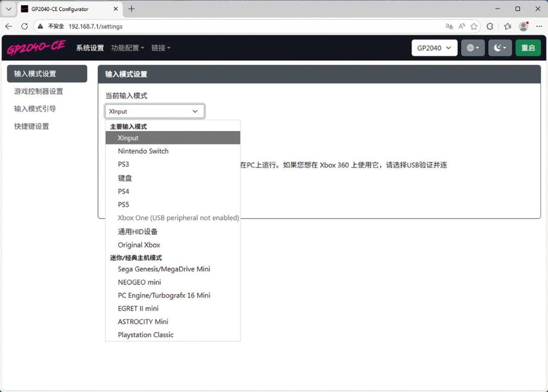The image size is (548, 392).
Task: Click the 主要输入模式 group header
Action: tap(128, 126)
